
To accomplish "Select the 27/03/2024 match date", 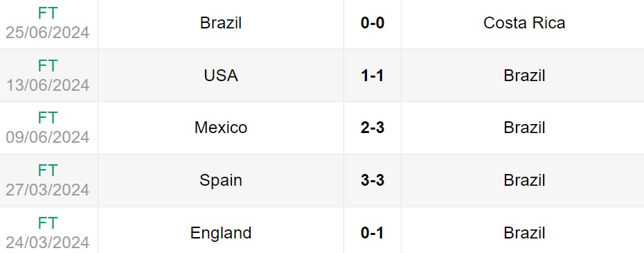I will (x=47, y=190).
